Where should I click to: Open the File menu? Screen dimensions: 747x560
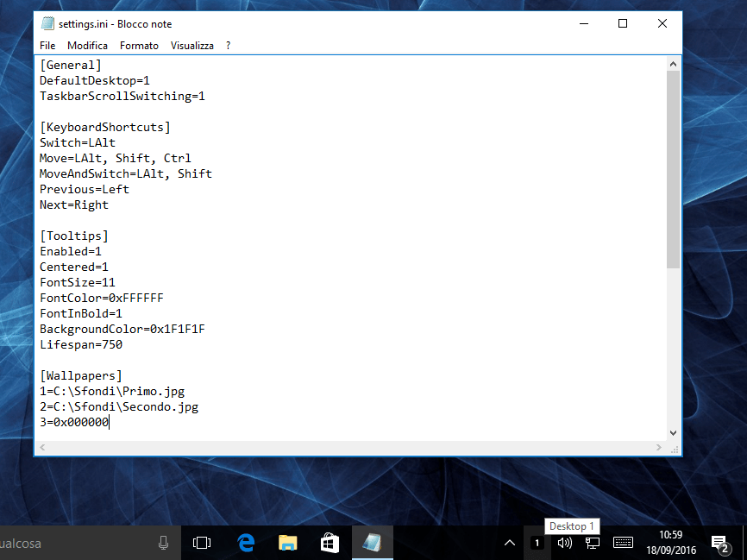pos(47,45)
